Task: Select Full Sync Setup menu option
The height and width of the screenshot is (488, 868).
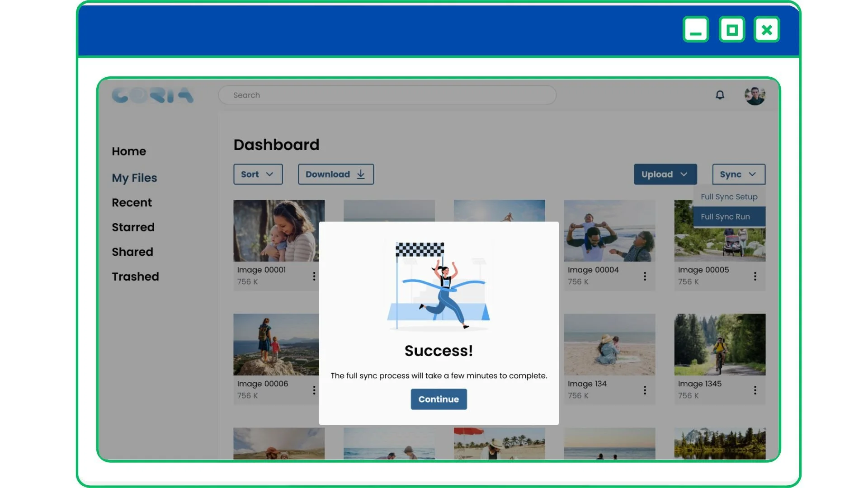Action: click(729, 197)
